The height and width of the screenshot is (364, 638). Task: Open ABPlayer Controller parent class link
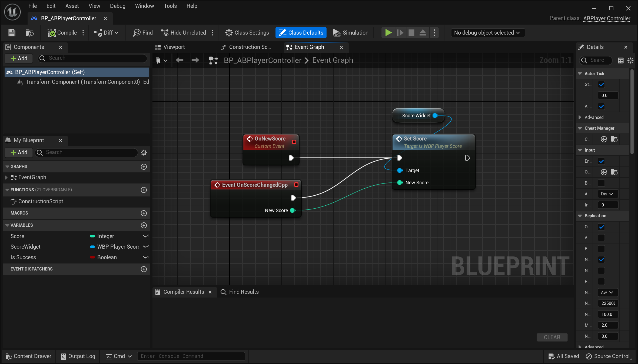coord(607,18)
